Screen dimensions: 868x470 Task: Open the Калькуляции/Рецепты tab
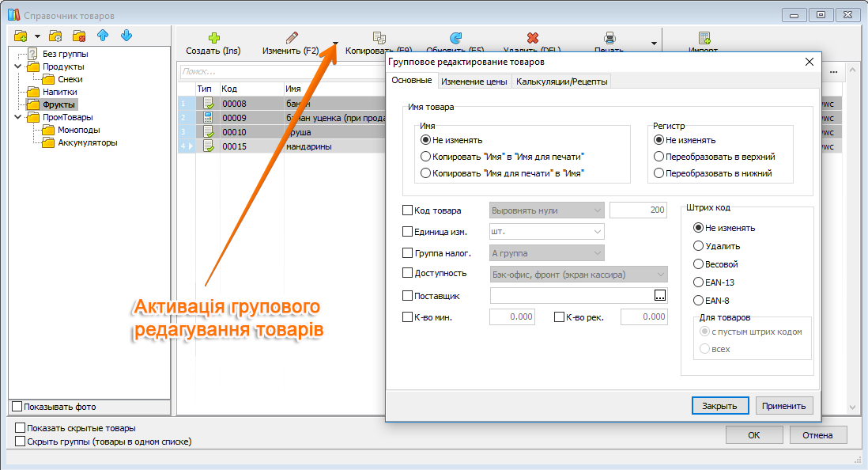click(x=561, y=81)
